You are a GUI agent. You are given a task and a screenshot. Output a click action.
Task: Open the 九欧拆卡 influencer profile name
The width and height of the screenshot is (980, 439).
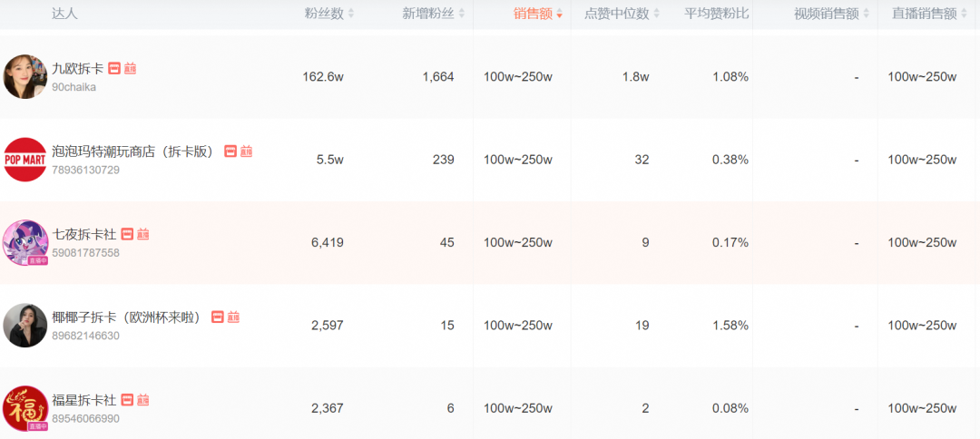point(77,69)
